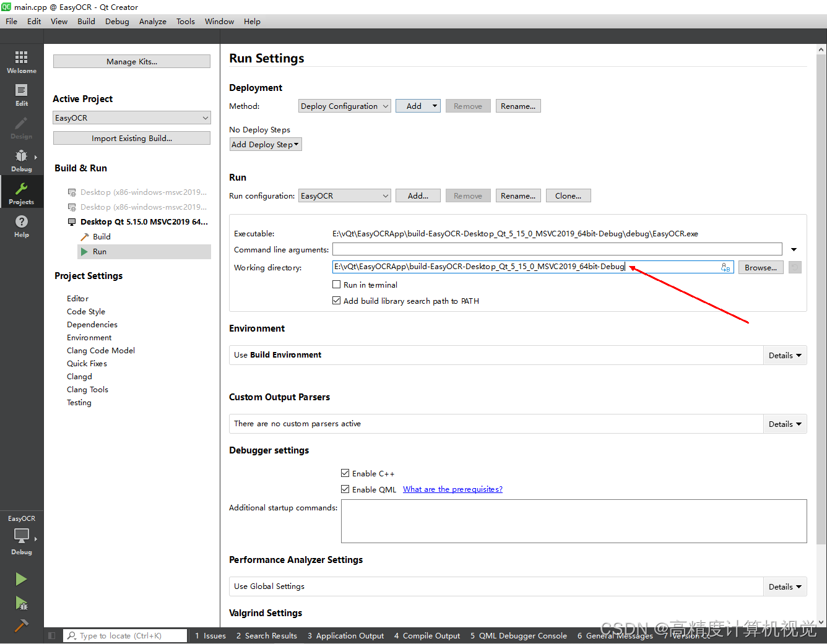The width and height of the screenshot is (827, 644).
Task: Open the Deploy Configuration method dropdown
Action: point(345,106)
